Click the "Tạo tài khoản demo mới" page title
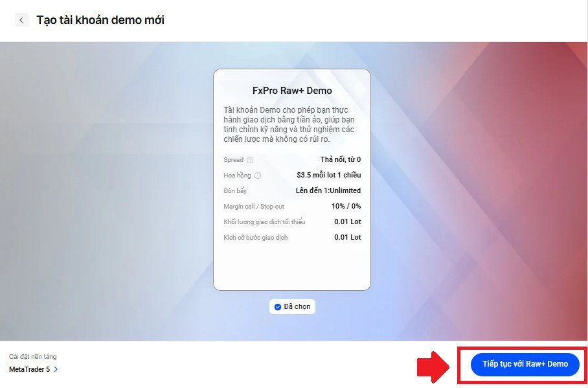The image size is (588, 388). [x=100, y=20]
